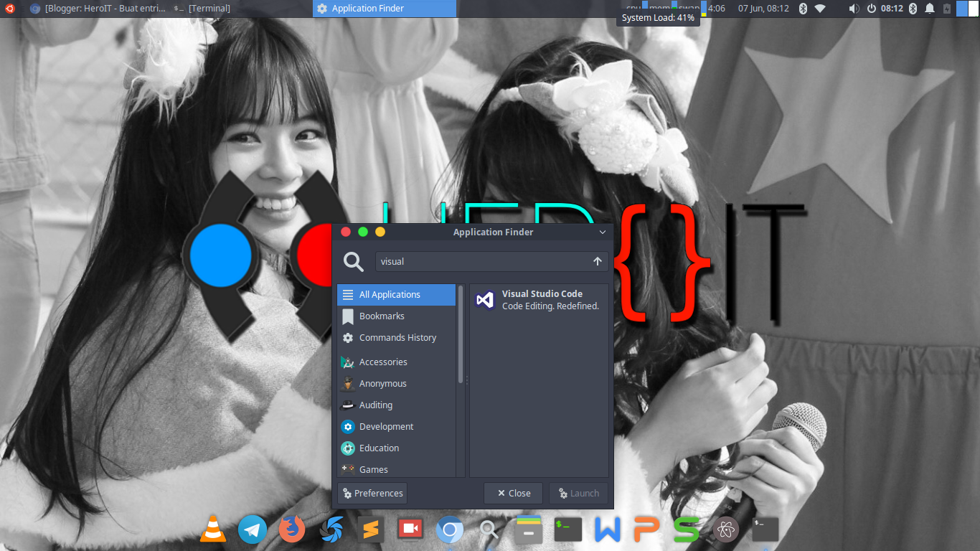The image size is (980, 551).
Task: Open Telegram from the dock
Action: pos(253,529)
